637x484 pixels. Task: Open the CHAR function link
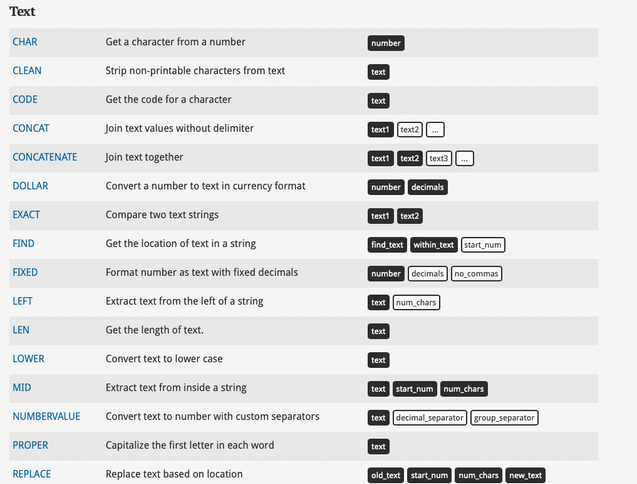click(25, 42)
